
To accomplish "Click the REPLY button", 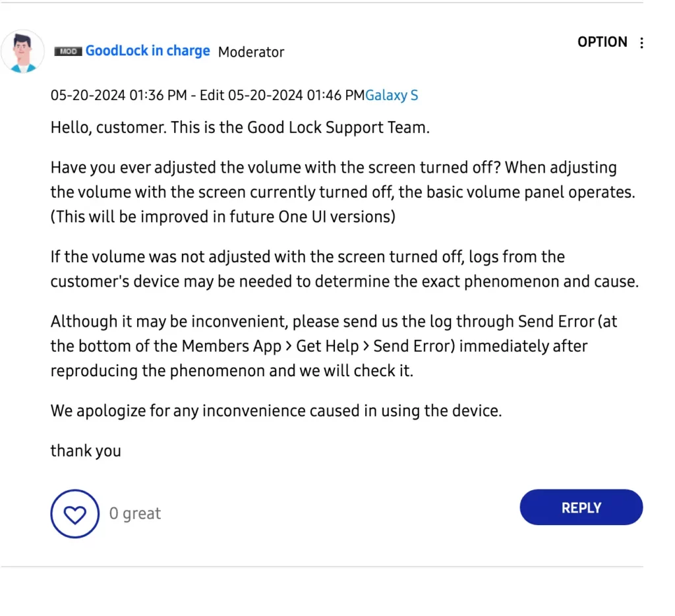I will point(581,507).
